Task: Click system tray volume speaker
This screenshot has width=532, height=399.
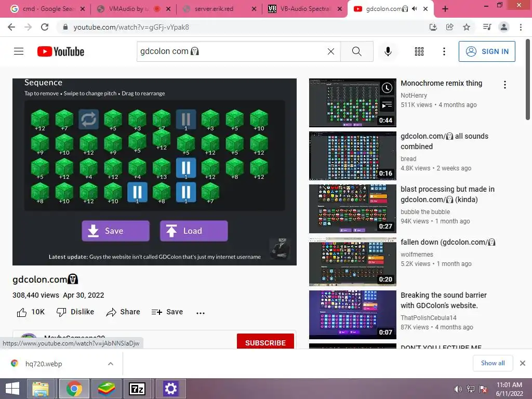Action: 458,389
